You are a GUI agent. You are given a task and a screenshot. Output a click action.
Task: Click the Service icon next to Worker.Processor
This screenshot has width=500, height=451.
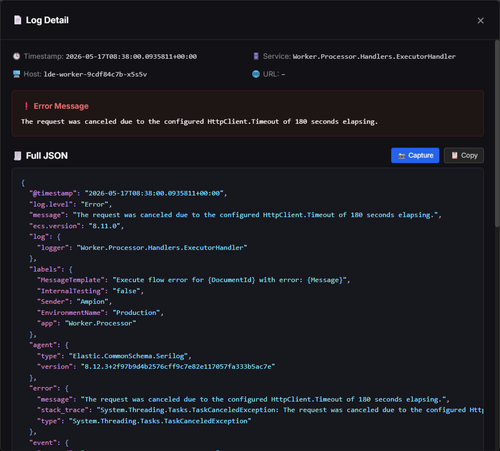pyautogui.click(x=256, y=56)
